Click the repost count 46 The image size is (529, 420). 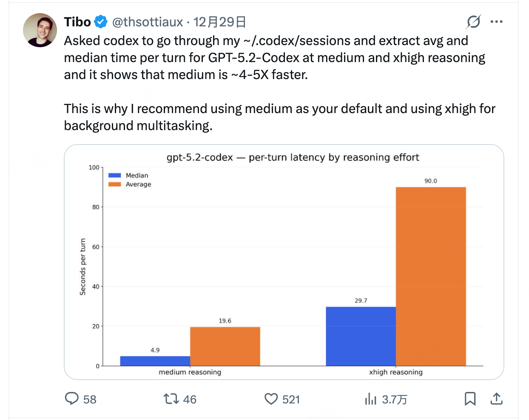click(190, 400)
